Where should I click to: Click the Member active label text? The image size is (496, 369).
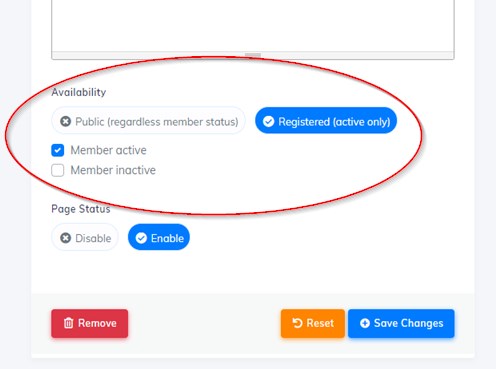tap(108, 150)
